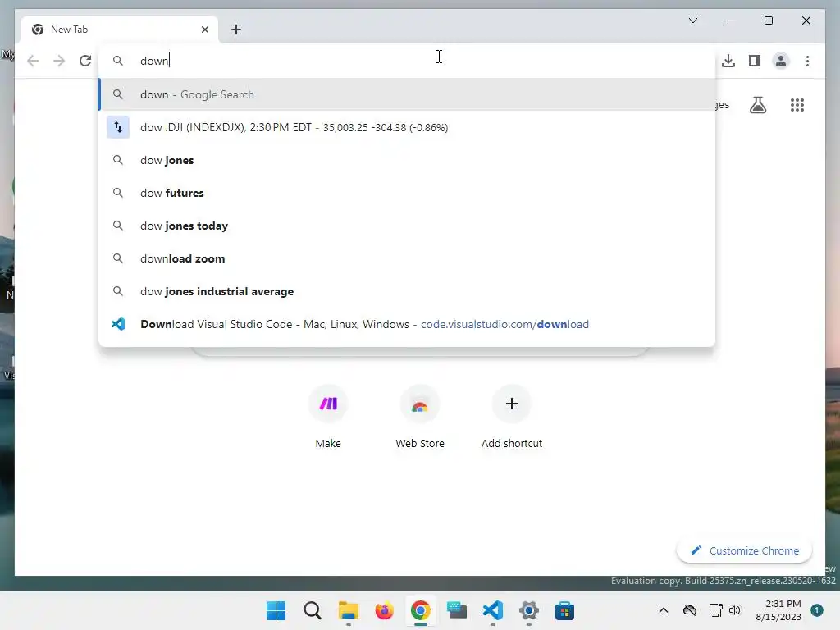840x630 pixels.
Task: Open volume speaker tray icon
Action: [x=734, y=610]
